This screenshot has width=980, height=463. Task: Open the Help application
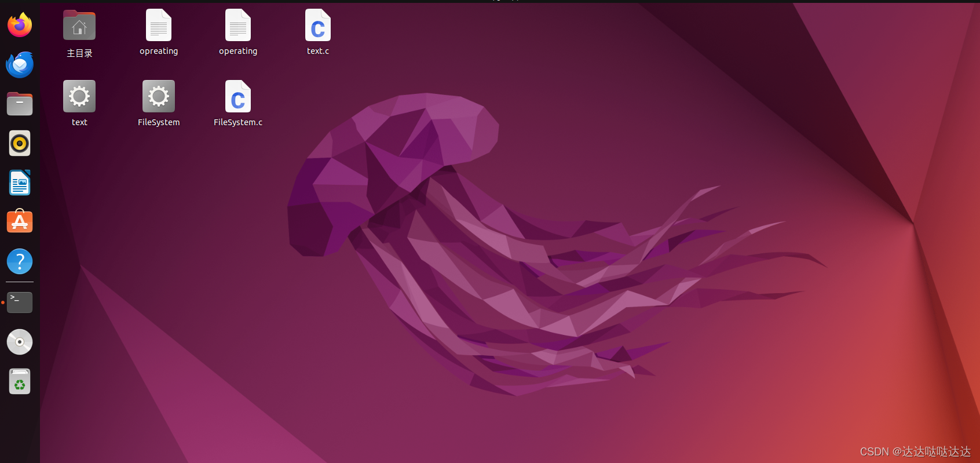[x=20, y=261]
